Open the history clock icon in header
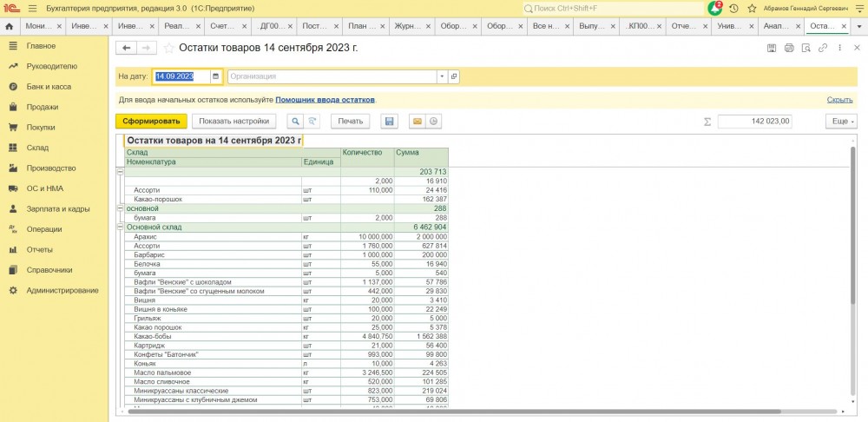This screenshot has width=868, height=422. click(x=733, y=8)
